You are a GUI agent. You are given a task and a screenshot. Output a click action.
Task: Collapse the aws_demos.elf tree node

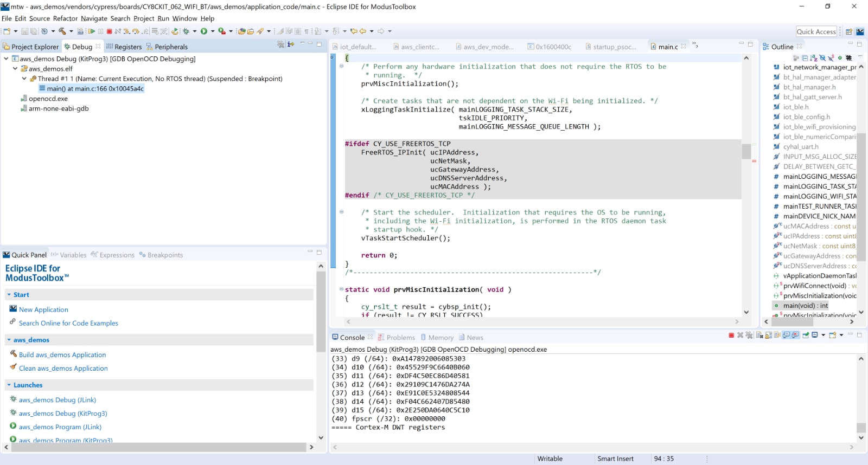tap(15, 69)
